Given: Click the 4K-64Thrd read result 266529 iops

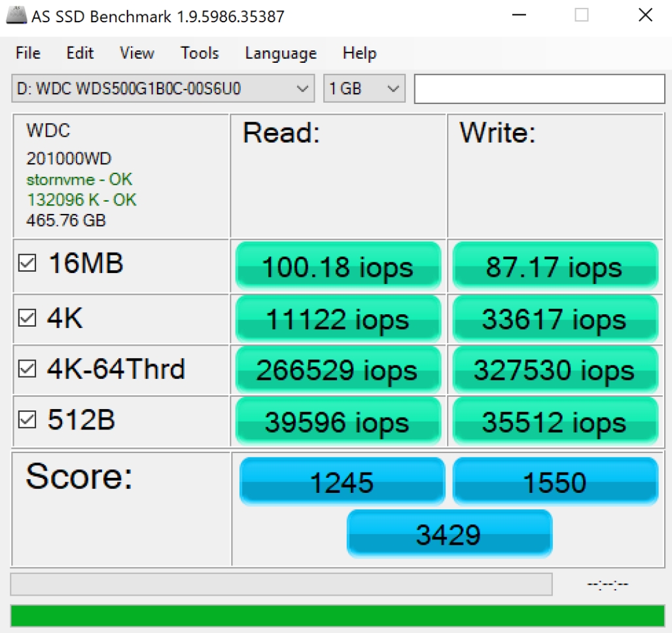Looking at the screenshot, I should coord(338,370).
